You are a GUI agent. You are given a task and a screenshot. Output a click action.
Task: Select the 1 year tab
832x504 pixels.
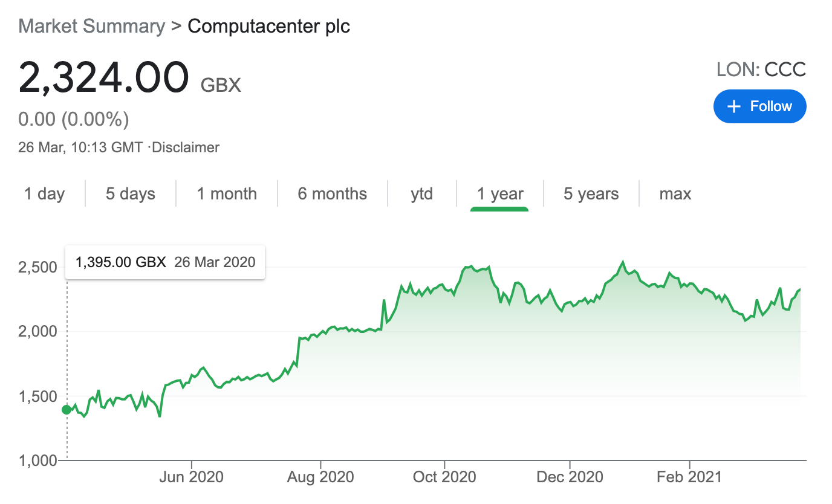500,194
